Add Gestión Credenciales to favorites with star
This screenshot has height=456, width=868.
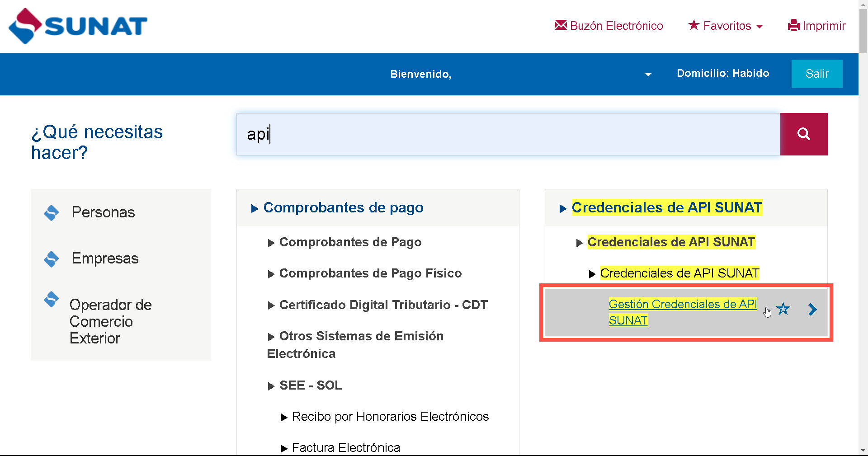pyautogui.click(x=783, y=309)
